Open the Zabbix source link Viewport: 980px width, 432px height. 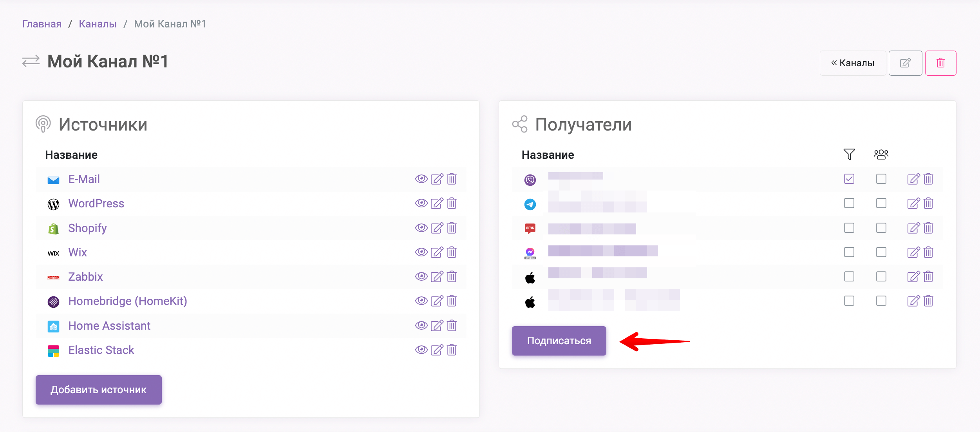coord(85,277)
